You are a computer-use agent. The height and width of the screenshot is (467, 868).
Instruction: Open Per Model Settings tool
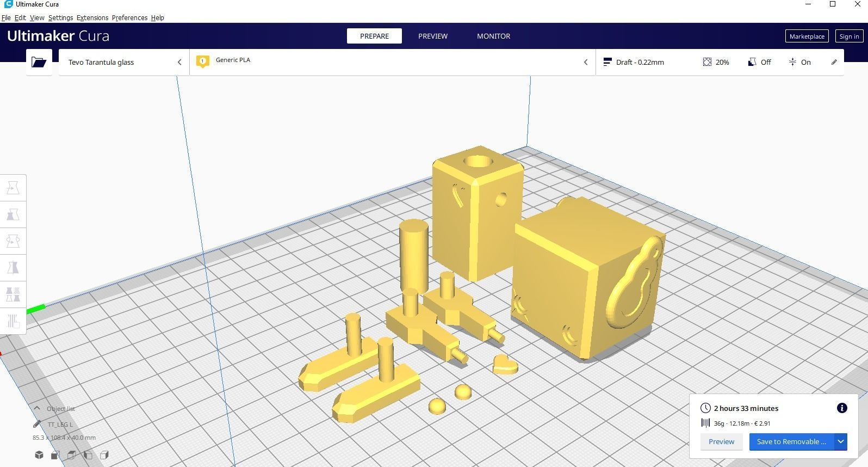click(13, 294)
